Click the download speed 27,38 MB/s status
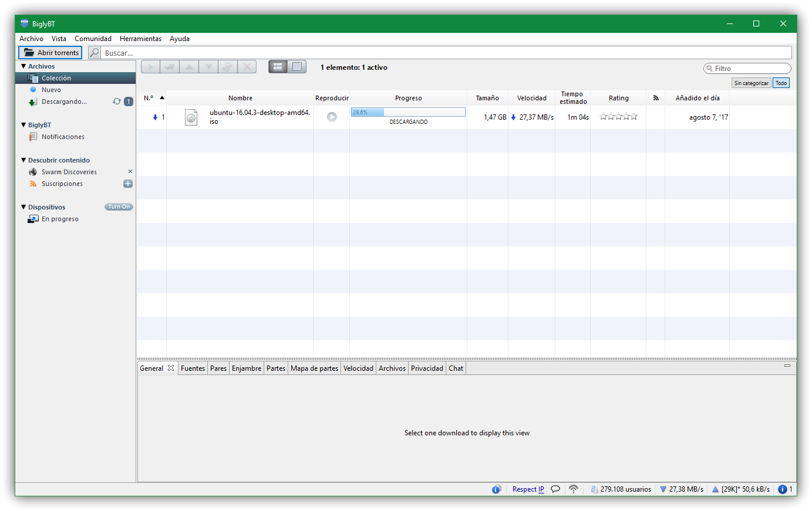 tap(681, 489)
